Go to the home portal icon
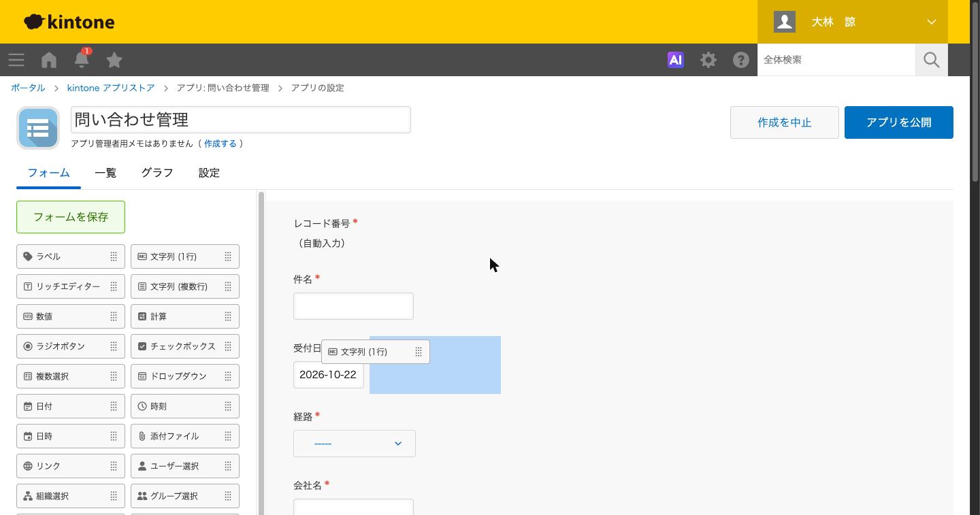Viewport: 980px width, 515px height. click(x=49, y=60)
